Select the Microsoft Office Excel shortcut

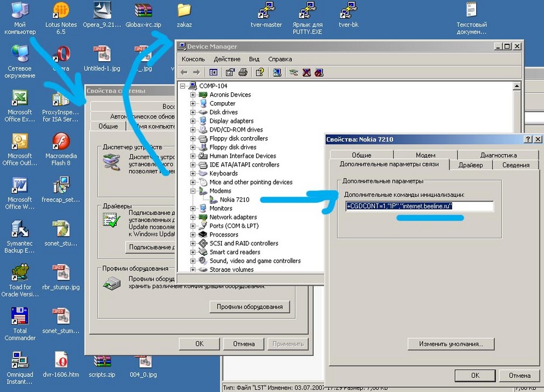(x=20, y=105)
